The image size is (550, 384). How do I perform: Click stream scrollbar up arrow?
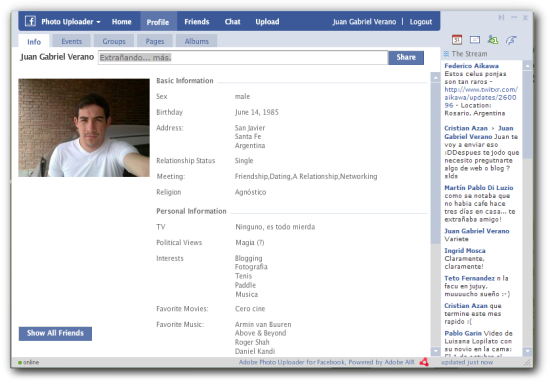(x=527, y=66)
